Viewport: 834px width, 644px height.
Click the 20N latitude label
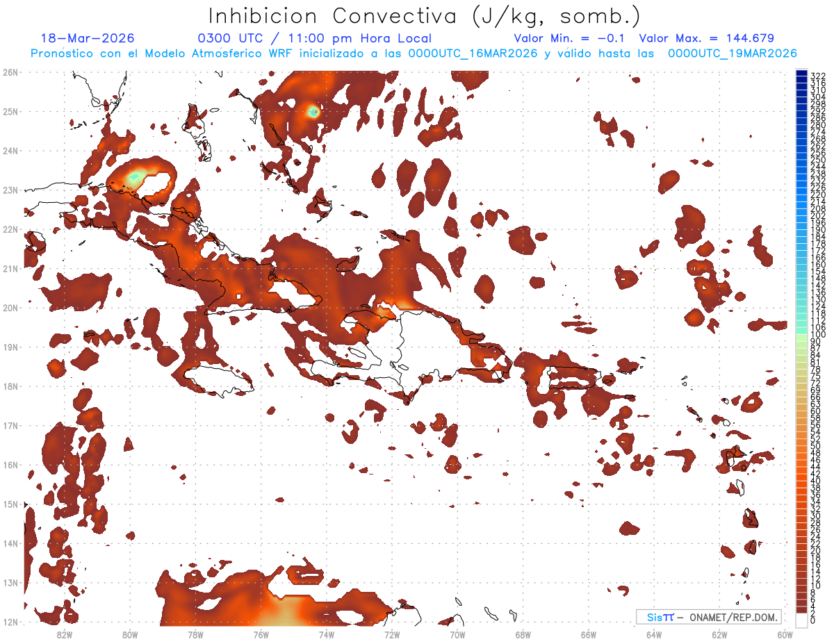click(x=10, y=308)
